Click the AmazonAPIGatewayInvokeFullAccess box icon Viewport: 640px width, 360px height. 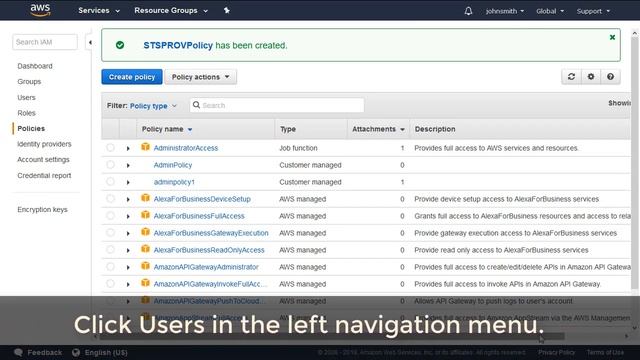pos(145,283)
